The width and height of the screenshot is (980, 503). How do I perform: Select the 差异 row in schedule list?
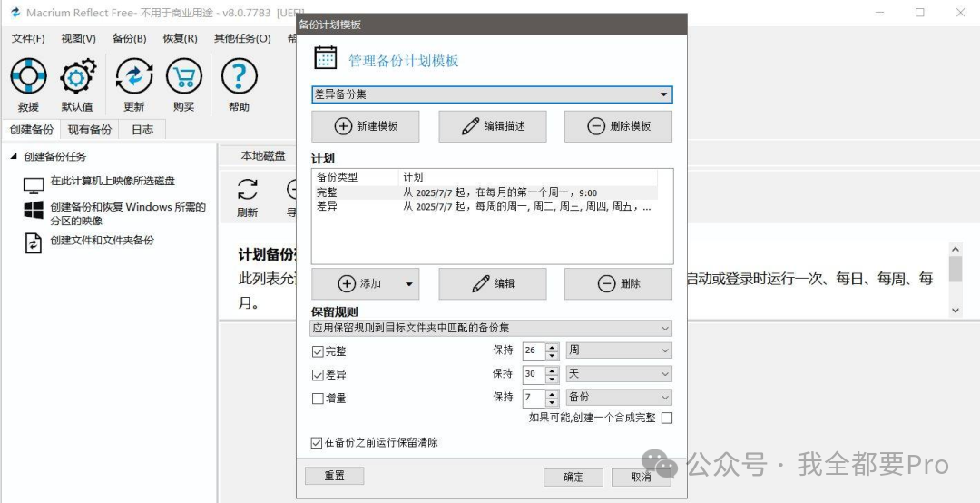pyautogui.click(x=327, y=206)
